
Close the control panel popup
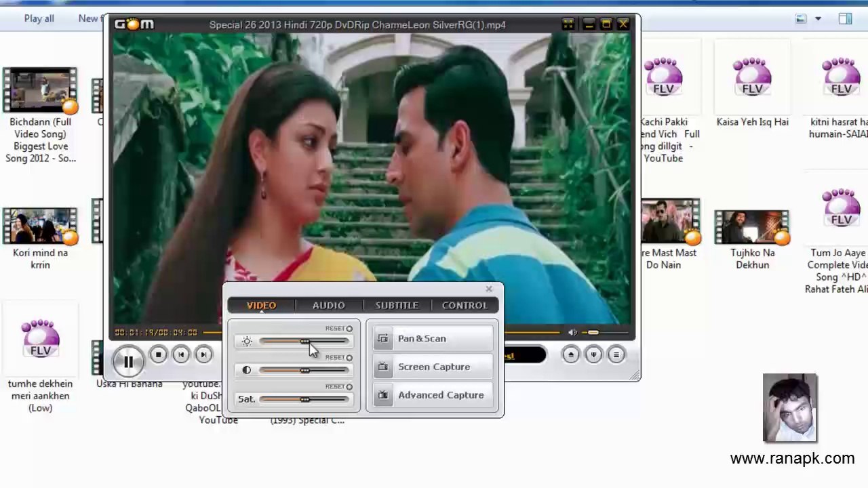pos(489,289)
